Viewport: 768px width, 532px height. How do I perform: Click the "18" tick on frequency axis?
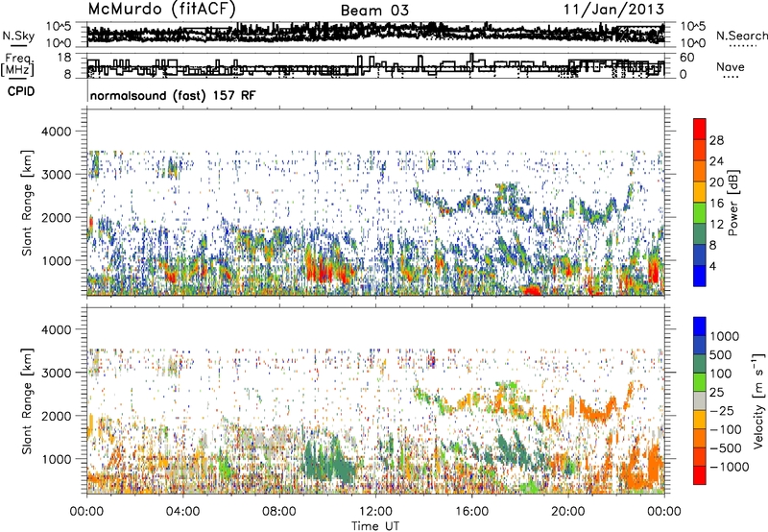pos(64,58)
